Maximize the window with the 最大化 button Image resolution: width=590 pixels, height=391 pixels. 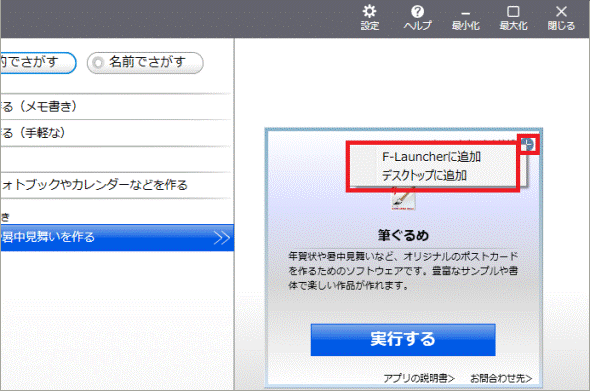tap(513, 17)
